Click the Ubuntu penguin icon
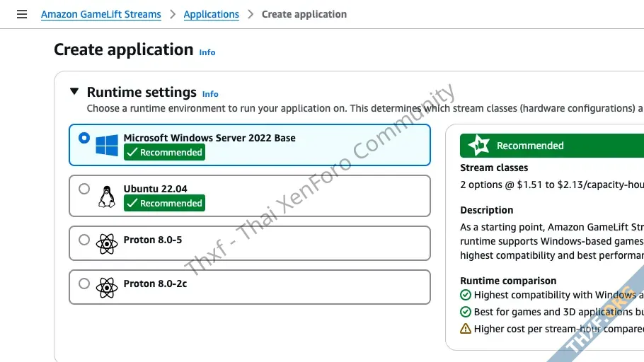 point(107,197)
